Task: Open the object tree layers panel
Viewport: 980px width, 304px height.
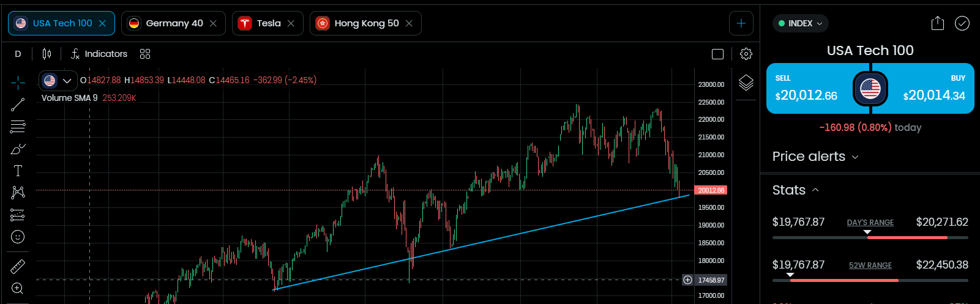Action: pos(746,83)
